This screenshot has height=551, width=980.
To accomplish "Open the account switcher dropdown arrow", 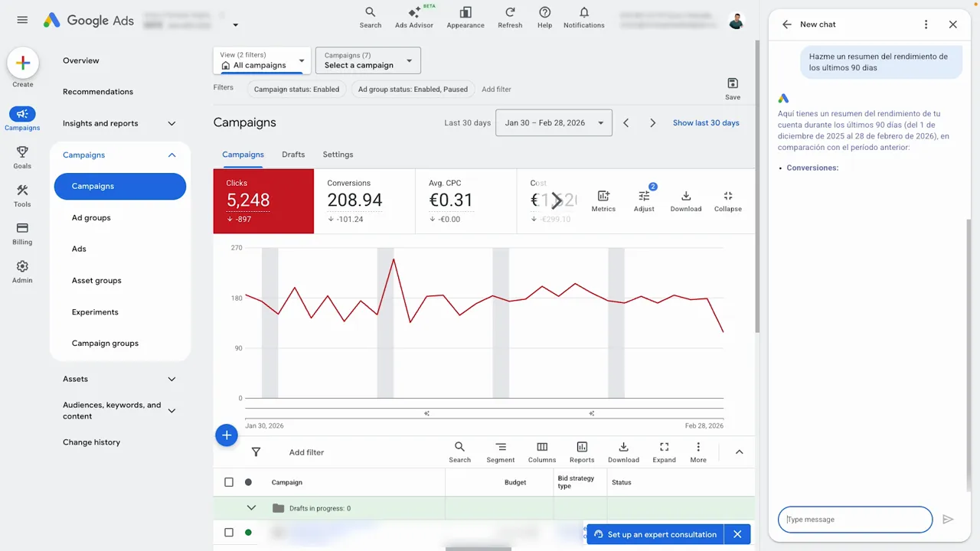I will [x=236, y=25].
